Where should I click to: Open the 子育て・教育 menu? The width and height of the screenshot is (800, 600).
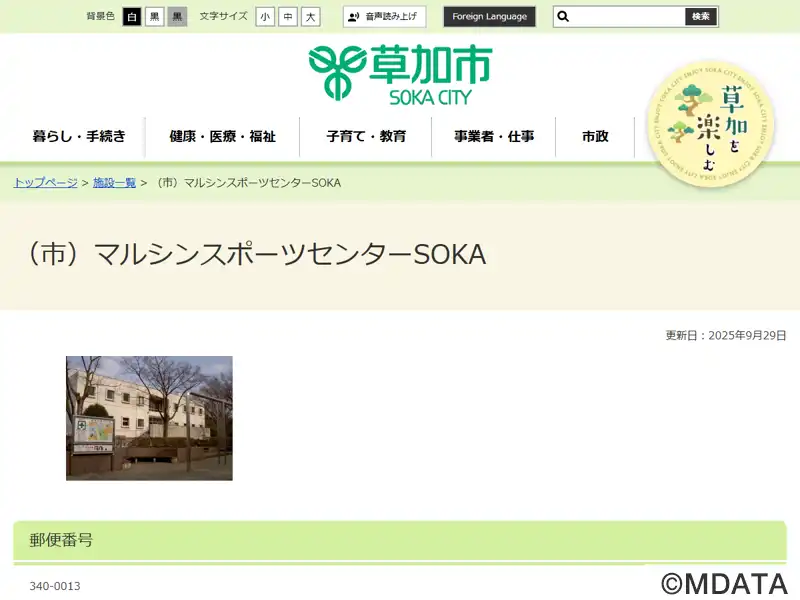tap(366, 137)
